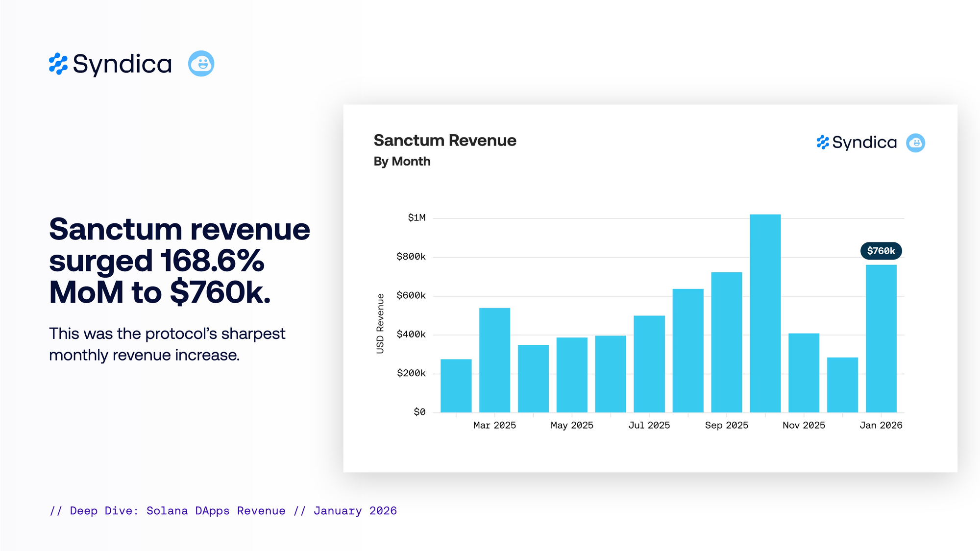Click the first bar in the chart
Screen dimensions: 980x551
coord(456,386)
